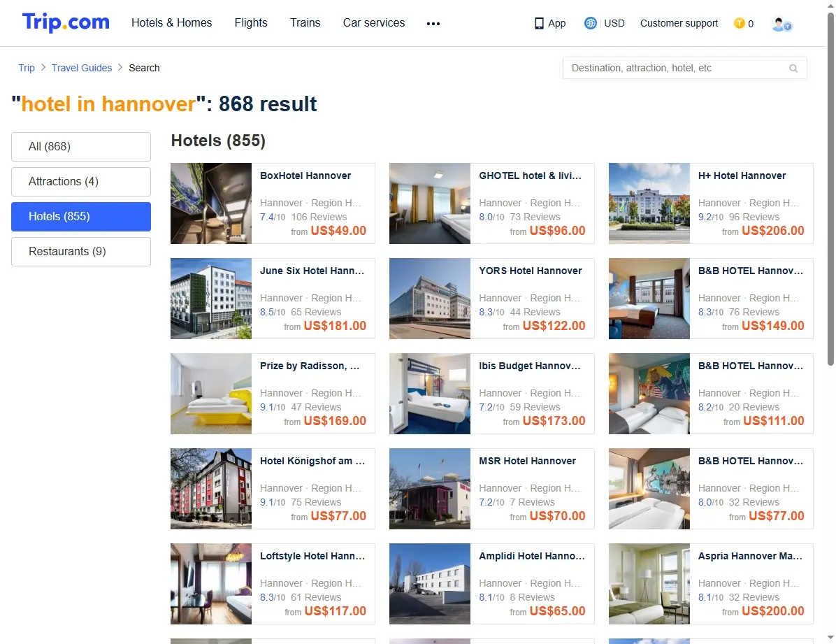836x644 pixels.
Task: Open the App download phone icon
Action: pos(539,24)
